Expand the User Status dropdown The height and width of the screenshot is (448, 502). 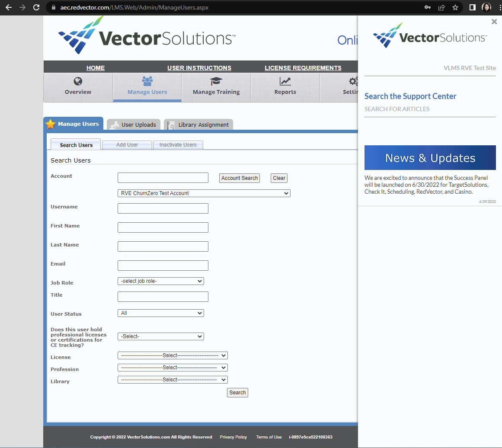tap(160, 313)
